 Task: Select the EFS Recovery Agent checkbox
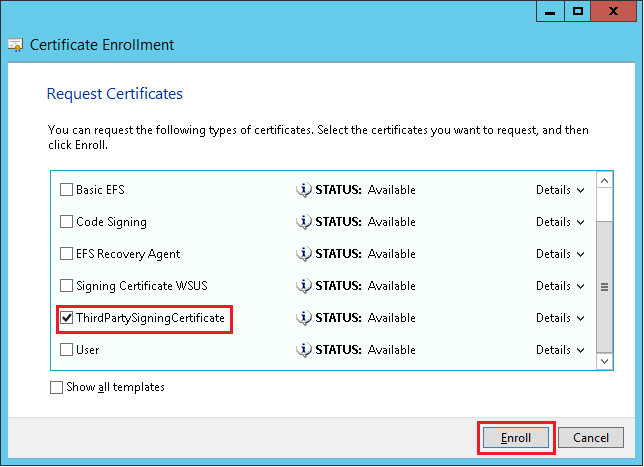coord(67,254)
